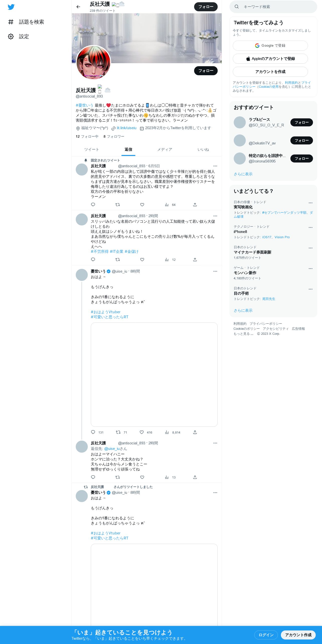Open more menu for 実写映画化 trend

(x=310, y=203)
